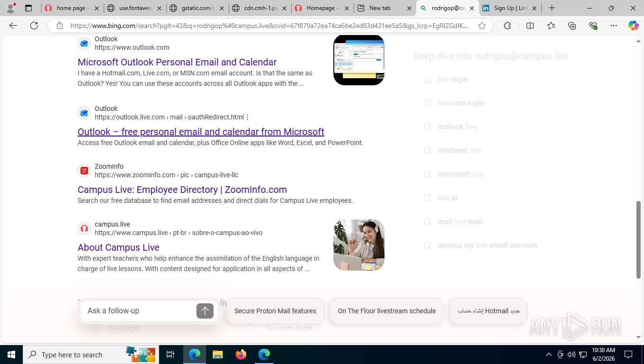Select the 'live id' related search
Viewport: 644px width, 364px height.
pyautogui.click(x=447, y=198)
